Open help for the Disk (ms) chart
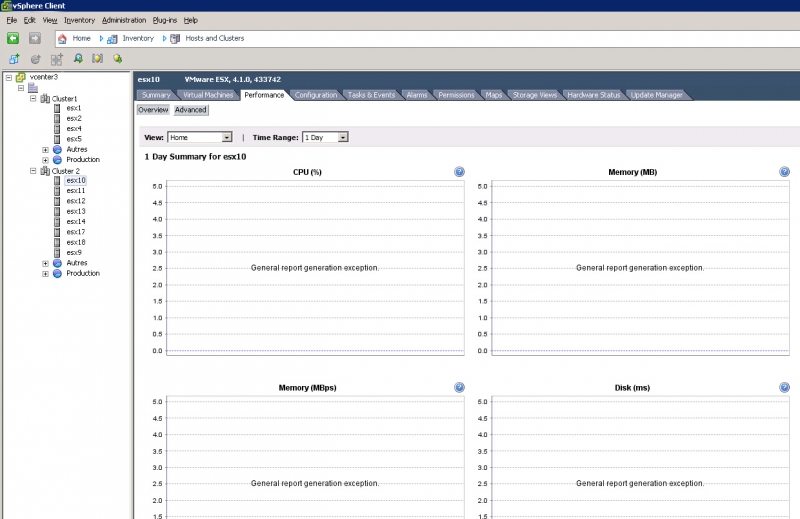 coord(784,387)
